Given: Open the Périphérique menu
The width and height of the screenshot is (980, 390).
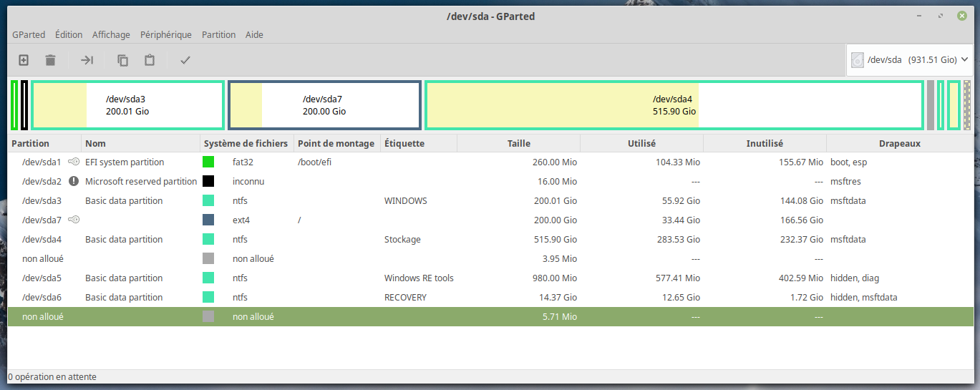Looking at the screenshot, I should coord(166,34).
